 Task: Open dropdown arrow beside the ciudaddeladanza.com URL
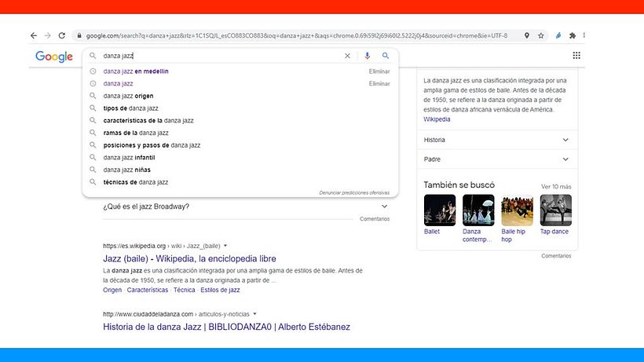[x=254, y=314]
